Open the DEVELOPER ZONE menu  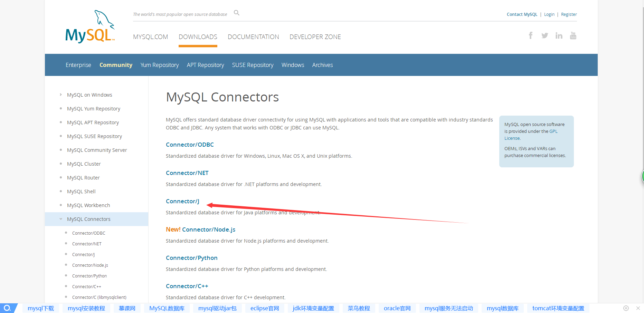pos(315,37)
